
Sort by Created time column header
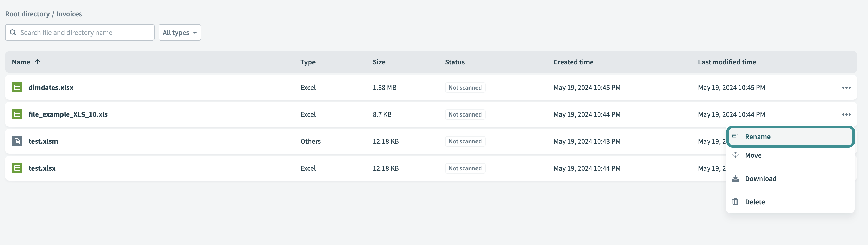573,62
